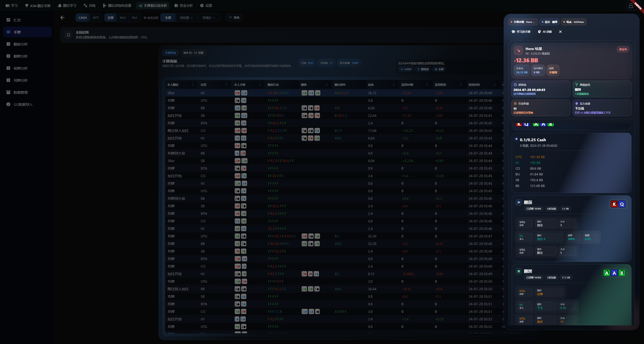The image size is (644, 344).
Task: Open ICM 翻后求解 tab
Action: (38, 6)
